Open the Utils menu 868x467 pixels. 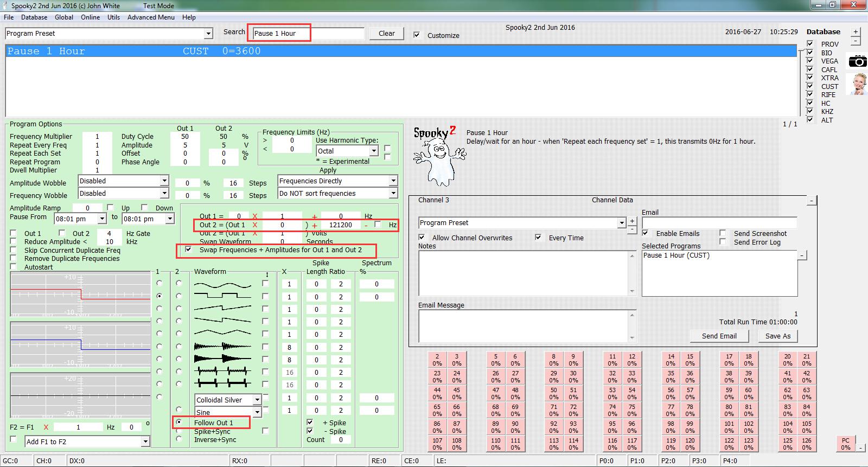[x=113, y=17]
